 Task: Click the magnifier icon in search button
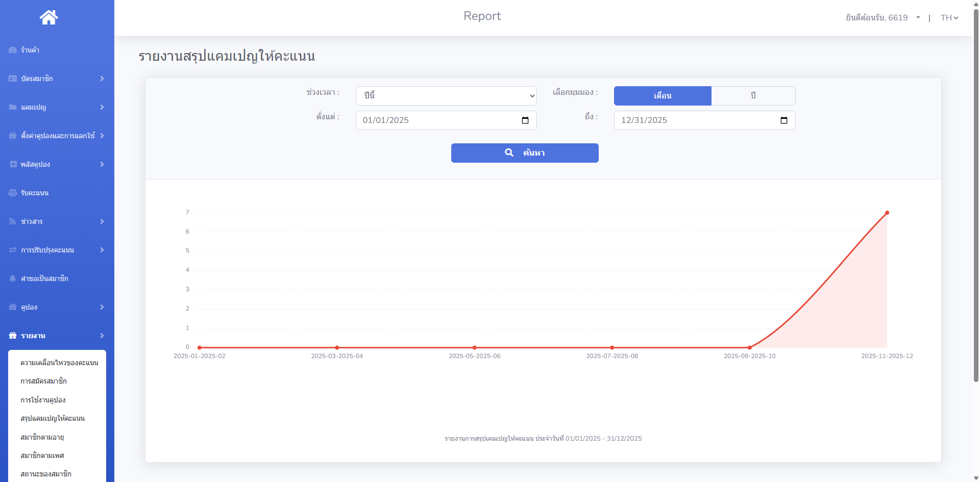(x=509, y=153)
